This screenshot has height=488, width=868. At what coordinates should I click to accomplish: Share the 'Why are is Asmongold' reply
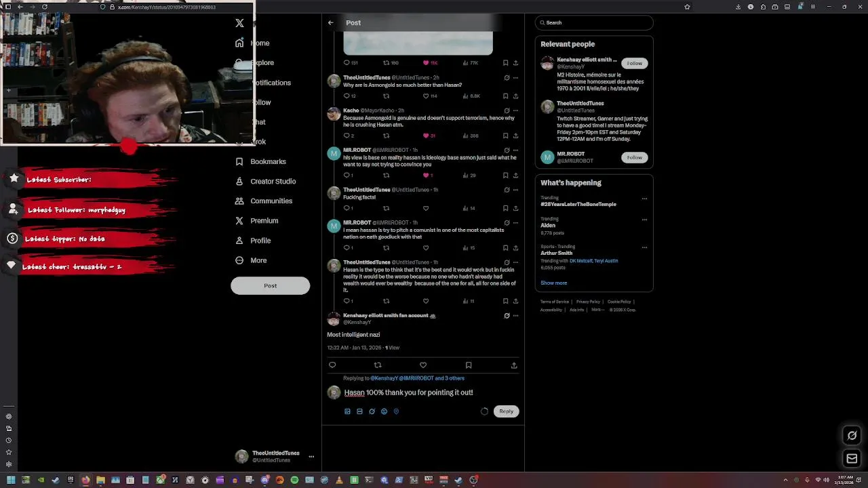pyautogui.click(x=515, y=96)
